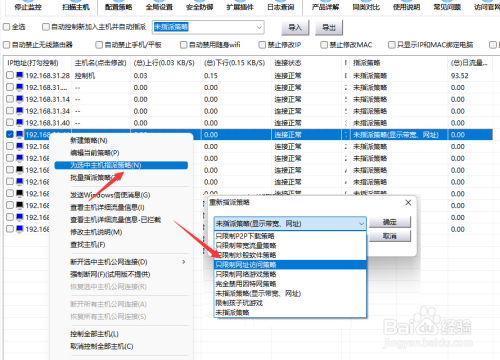Choose 查找主机(F) in the context menu
This screenshot has width=500, height=360.
pos(88,245)
